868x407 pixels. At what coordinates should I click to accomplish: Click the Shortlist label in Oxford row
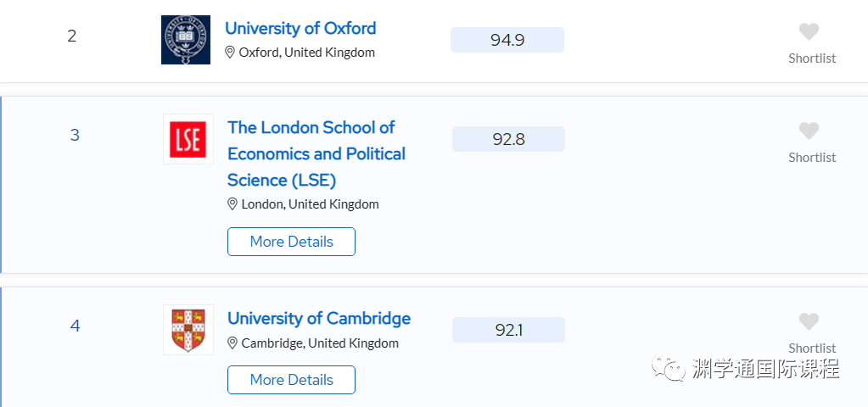[x=812, y=58]
